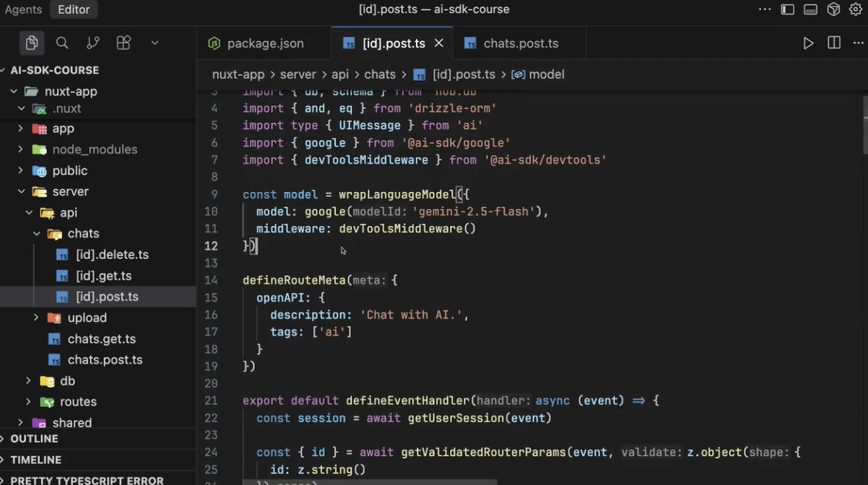Click 'gemini-2.5-flash' string in code
The width and height of the screenshot is (868, 485).
click(x=474, y=211)
